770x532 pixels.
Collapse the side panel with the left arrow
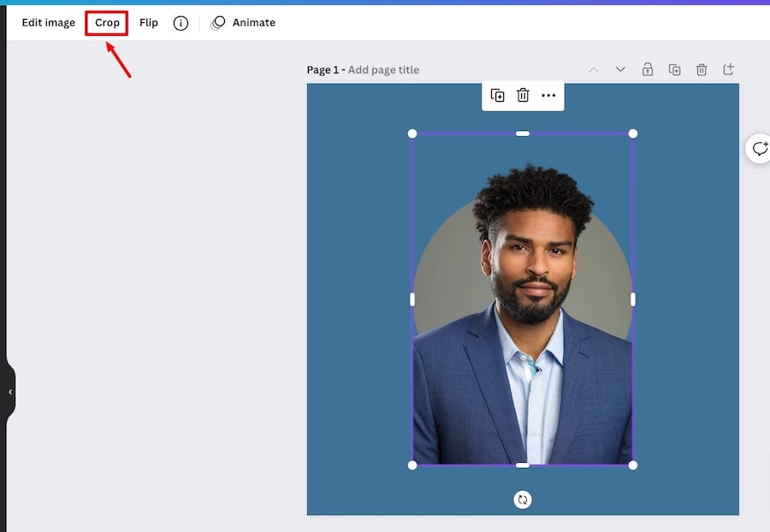pyautogui.click(x=10, y=392)
